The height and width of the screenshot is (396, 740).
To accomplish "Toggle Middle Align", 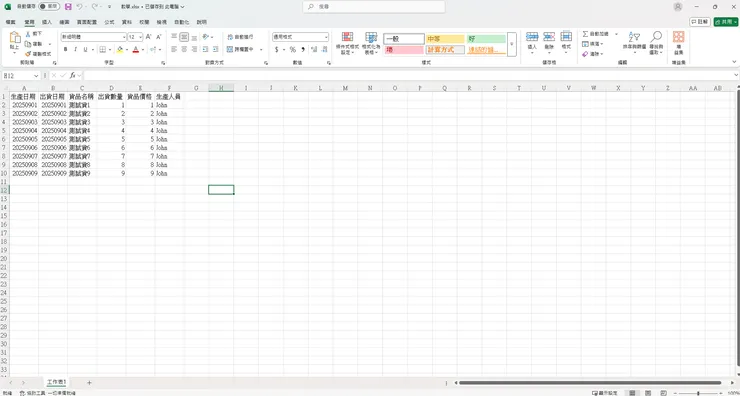I will [184, 37].
